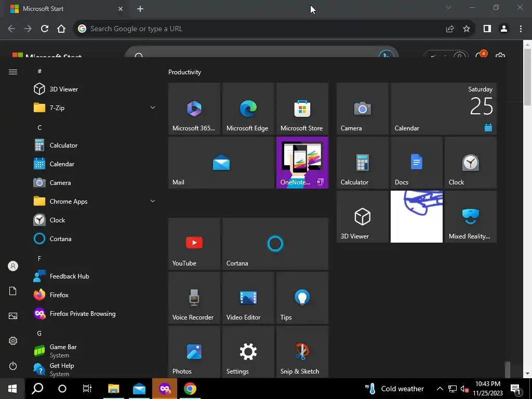Select the Microsoft Start browser tab
The width and height of the screenshot is (532, 399).
tap(66, 9)
